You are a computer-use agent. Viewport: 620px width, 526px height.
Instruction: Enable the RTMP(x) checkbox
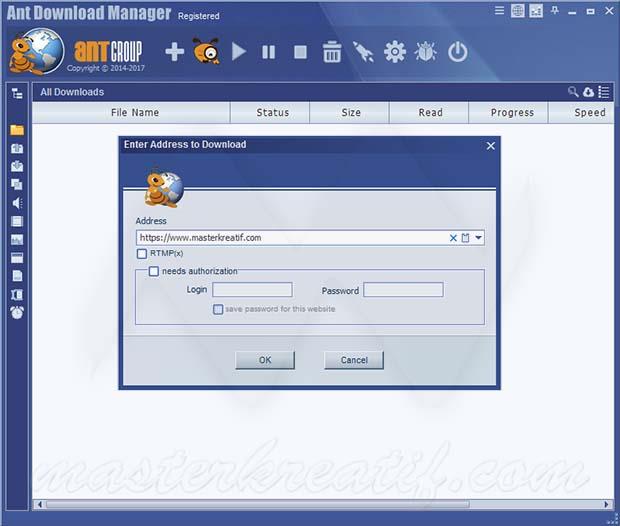[142, 254]
